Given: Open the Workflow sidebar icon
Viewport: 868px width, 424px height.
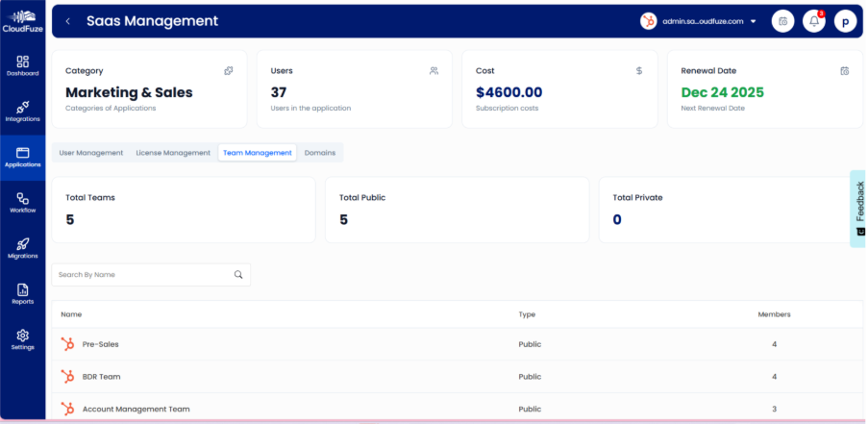Looking at the screenshot, I should (x=23, y=198).
